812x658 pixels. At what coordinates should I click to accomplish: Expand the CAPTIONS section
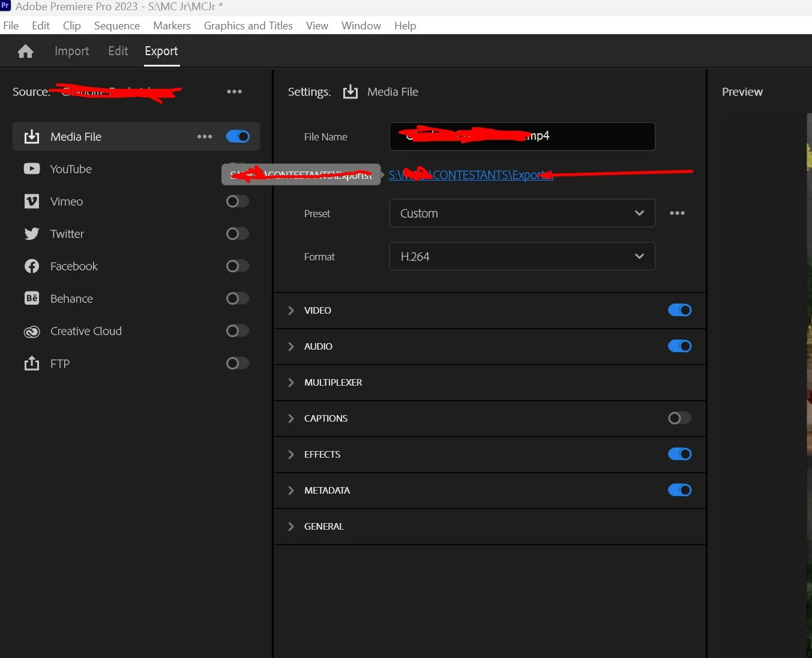[291, 419]
